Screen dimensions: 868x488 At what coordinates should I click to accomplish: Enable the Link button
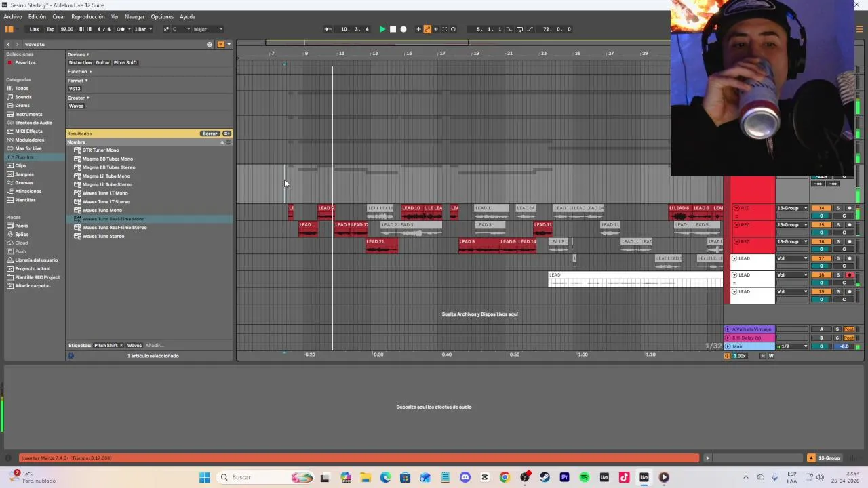click(x=34, y=29)
